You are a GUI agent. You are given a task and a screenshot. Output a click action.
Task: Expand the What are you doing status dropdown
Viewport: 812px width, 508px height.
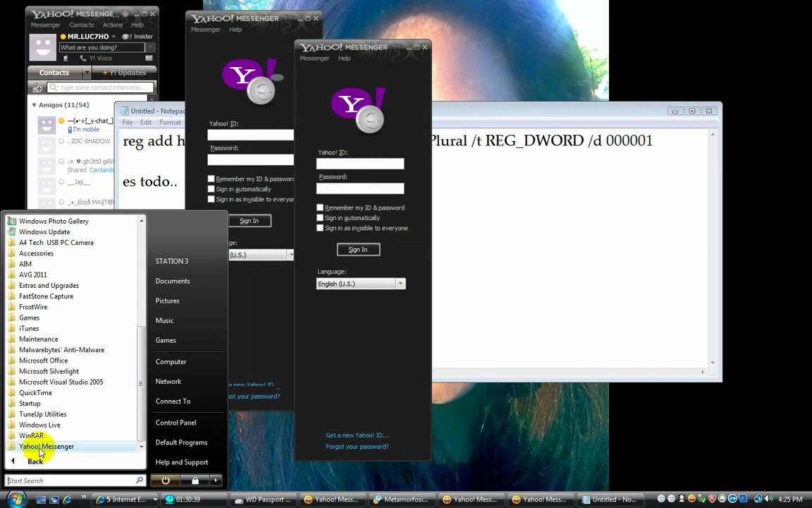click(x=150, y=47)
